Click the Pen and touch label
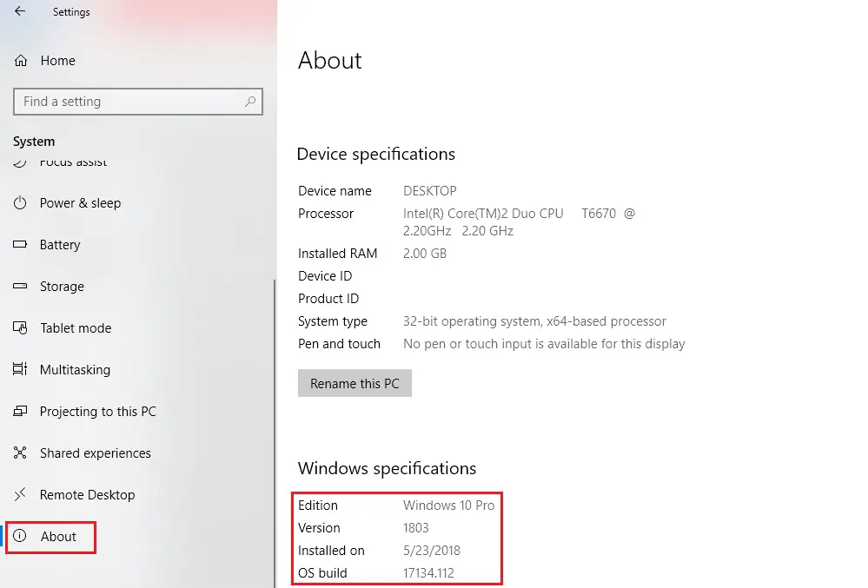 pyautogui.click(x=340, y=344)
